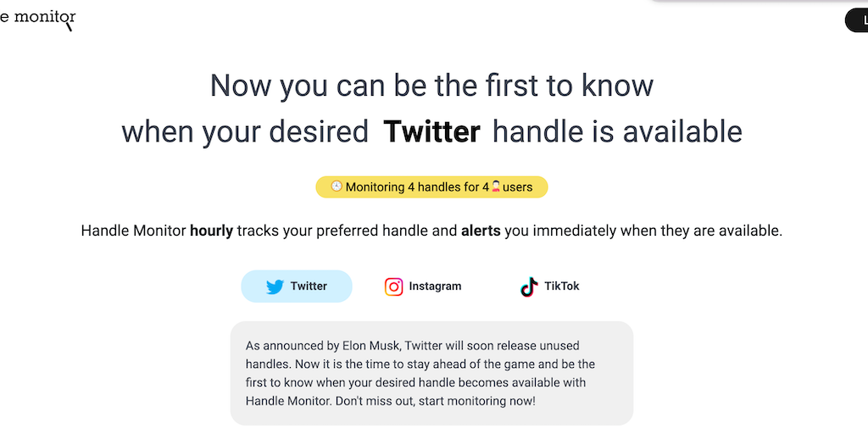Click the bold word 'alerts'
Image resolution: width=868 pixels, height=434 pixels.
tap(481, 231)
